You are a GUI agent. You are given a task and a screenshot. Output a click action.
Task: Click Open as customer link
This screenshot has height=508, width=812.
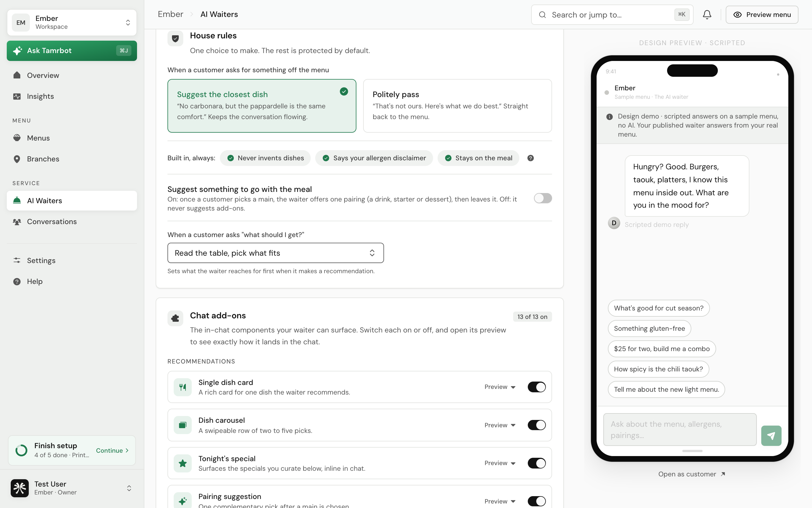(x=692, y=474)
